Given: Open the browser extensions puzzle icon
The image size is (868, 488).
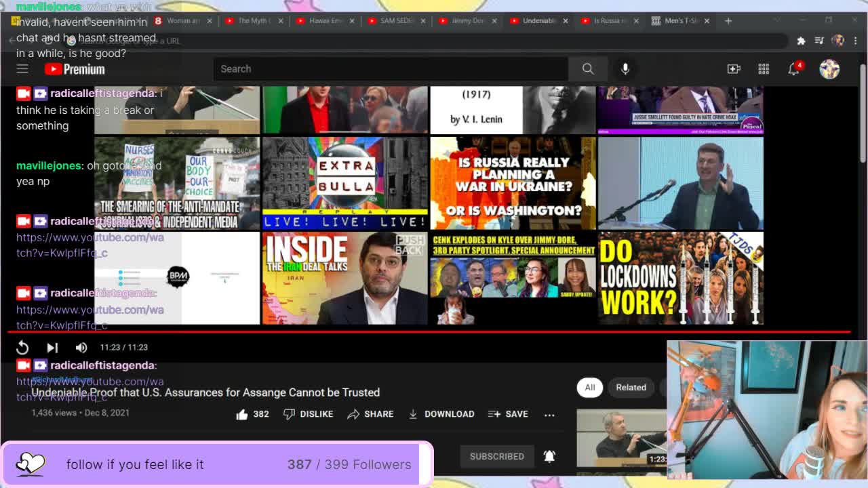Looking at the screenshot, I should [801, 41].
